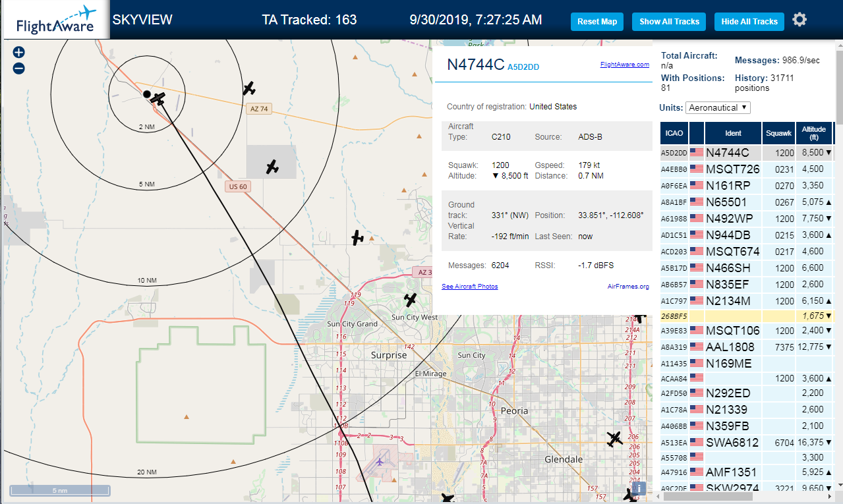Select the N492WP aircraft row
Viewport: 843px width, 504px height.
tap(747, 218)
